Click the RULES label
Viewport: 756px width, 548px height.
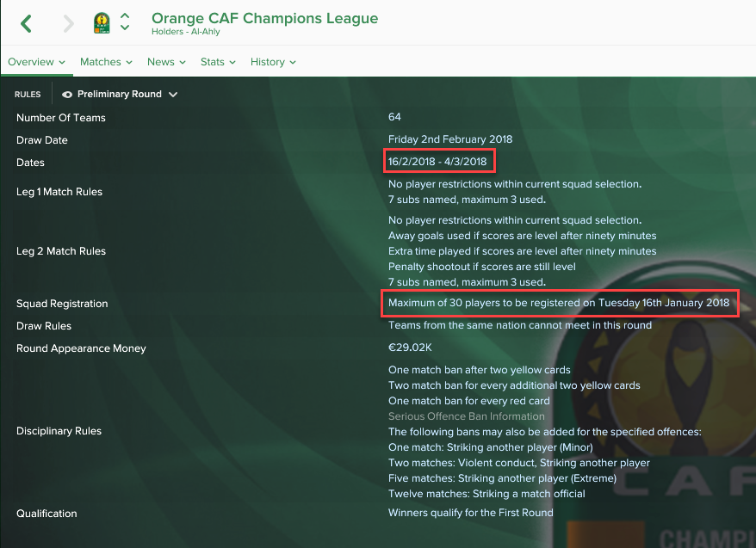[28, 95]
